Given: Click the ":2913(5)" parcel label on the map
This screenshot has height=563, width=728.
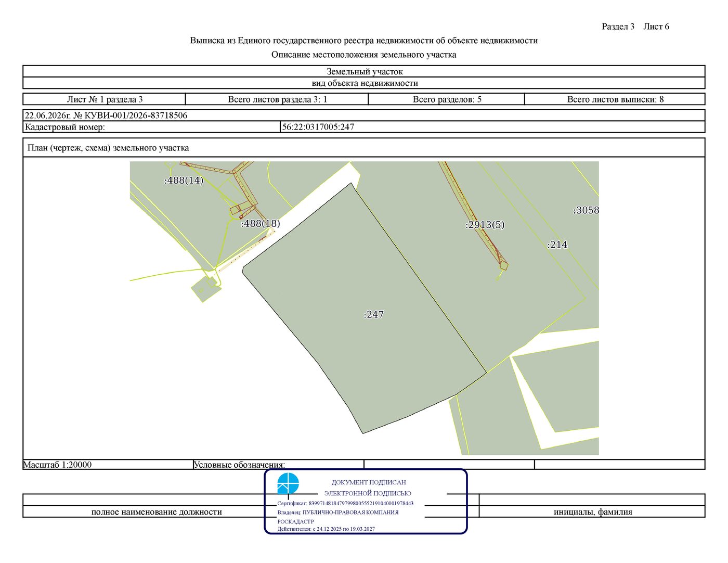Looking at the screenshot, I should coord(485,225).
